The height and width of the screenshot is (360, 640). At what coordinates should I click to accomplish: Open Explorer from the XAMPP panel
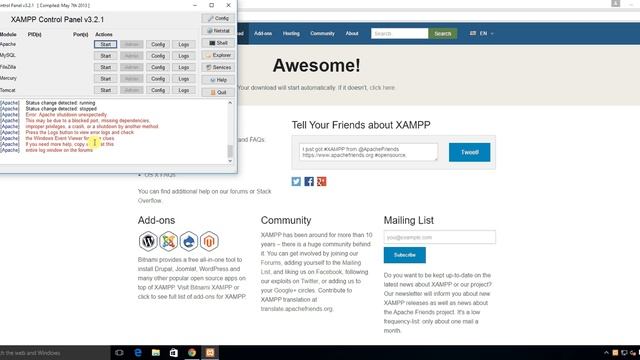[x=218, y=55]
